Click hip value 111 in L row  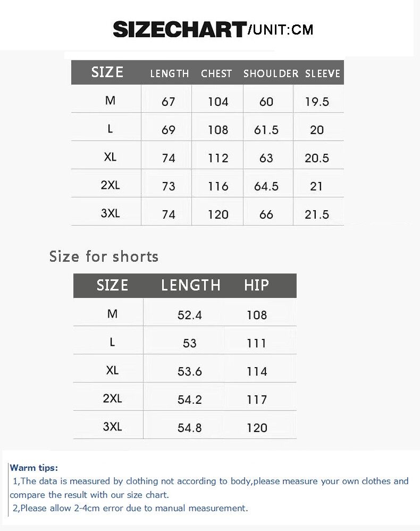[257, 343]
